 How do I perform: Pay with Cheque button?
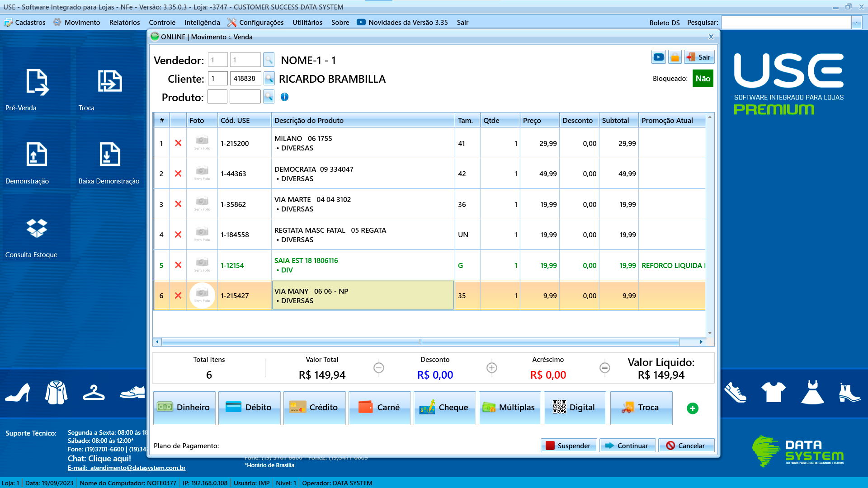(x=445, y=408)
